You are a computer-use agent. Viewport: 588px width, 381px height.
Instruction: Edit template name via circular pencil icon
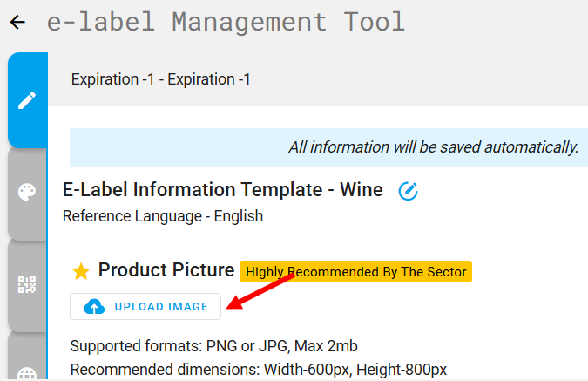point(408,191)
